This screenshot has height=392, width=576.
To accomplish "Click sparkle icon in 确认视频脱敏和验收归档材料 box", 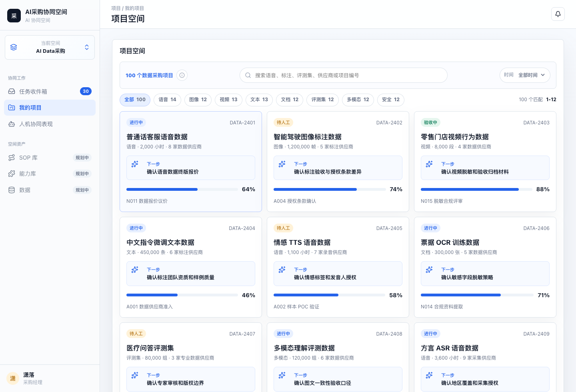I will pyautogui.click(x=429, y=164).
